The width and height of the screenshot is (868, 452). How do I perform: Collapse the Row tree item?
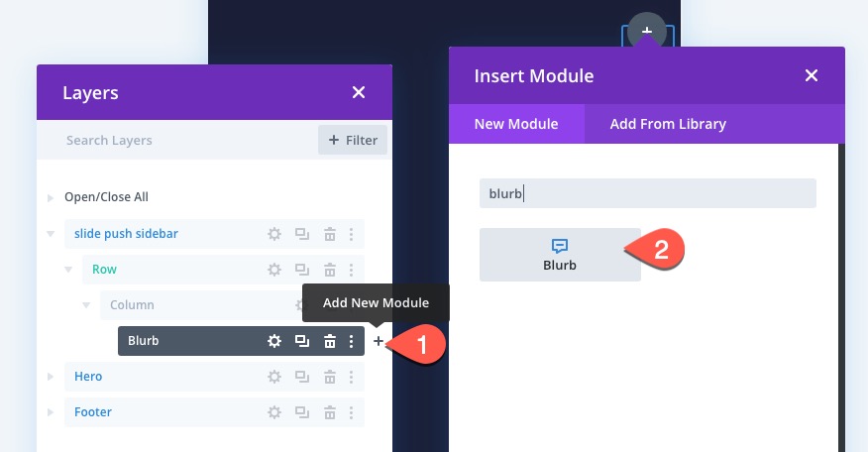pyautogui.click(x=68, y=270)
